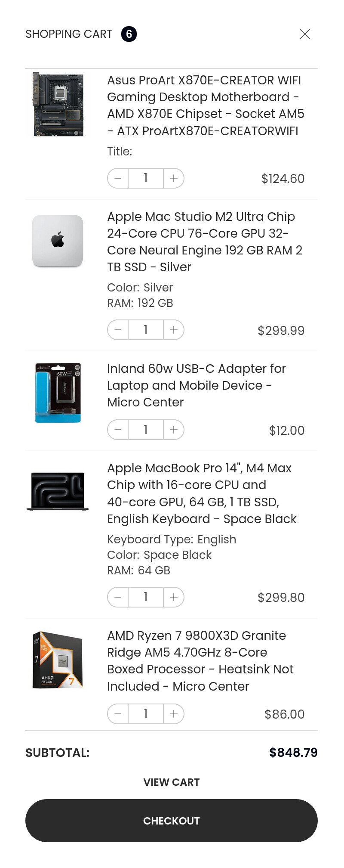Viewport: 344px width, 868px height.
Task: Increase quantity of Asus ProArt motherboard
Action: [174, 178]
